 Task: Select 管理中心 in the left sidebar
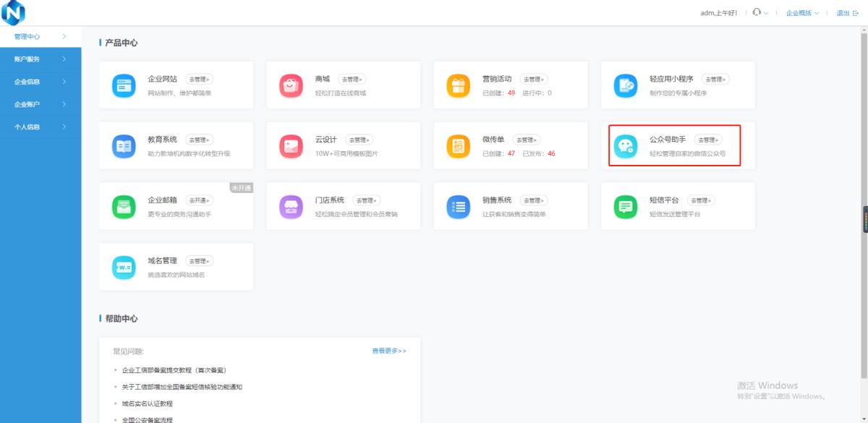40,36
